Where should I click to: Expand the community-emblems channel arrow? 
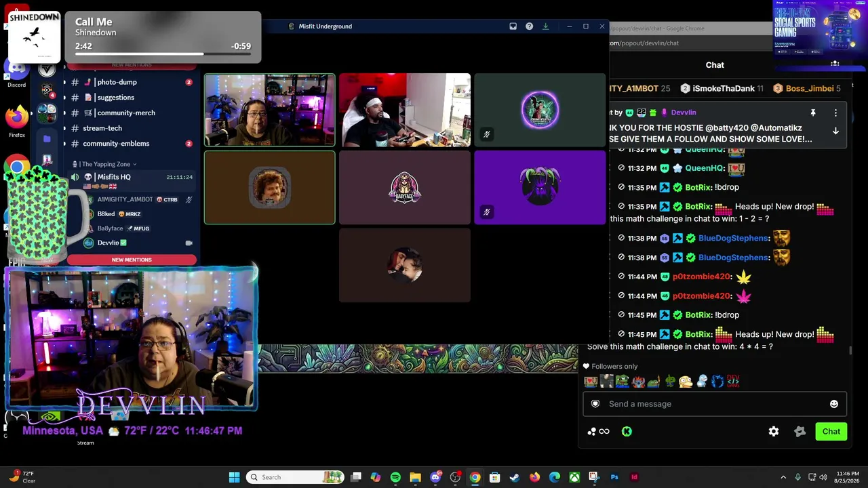pyautogui.click(x=64, y=144)
